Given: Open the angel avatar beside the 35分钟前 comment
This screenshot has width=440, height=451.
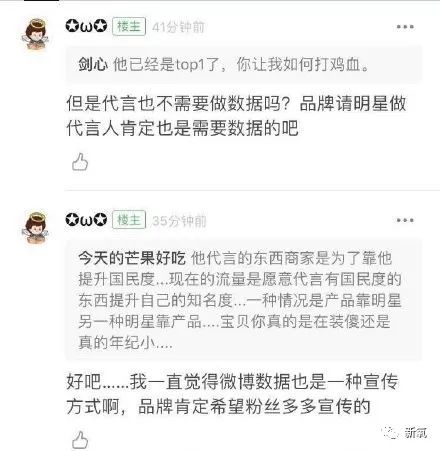Looking at the screenshot, I should click(x=35, y=228).
